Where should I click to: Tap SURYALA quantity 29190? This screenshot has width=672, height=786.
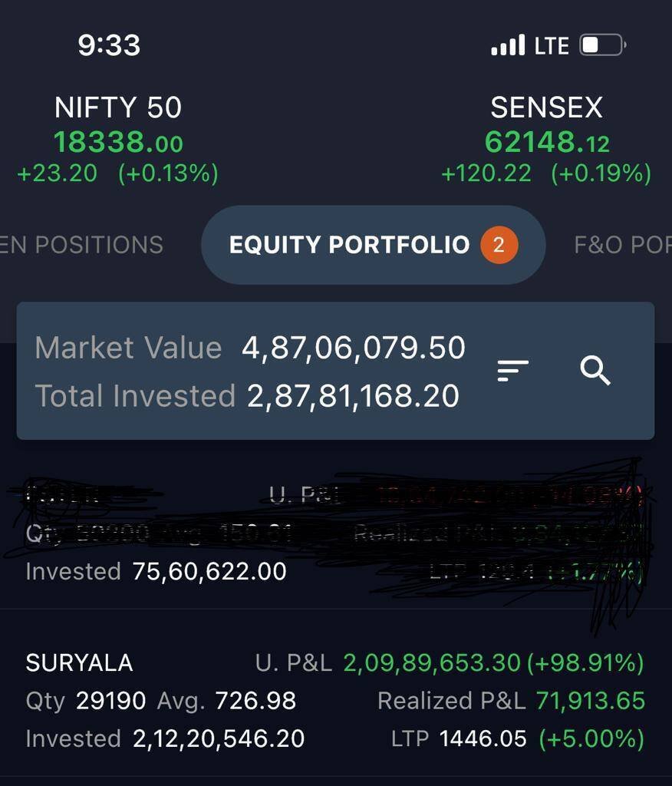point(113,701)
